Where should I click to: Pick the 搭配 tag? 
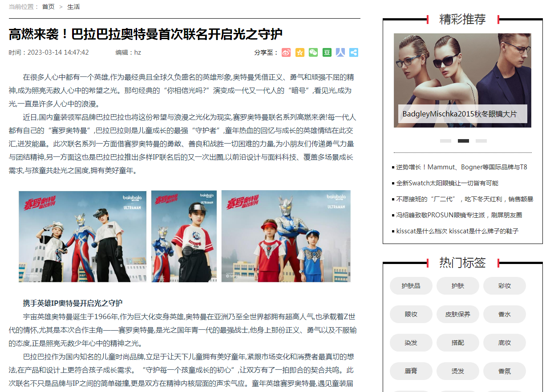click(458, 343)
